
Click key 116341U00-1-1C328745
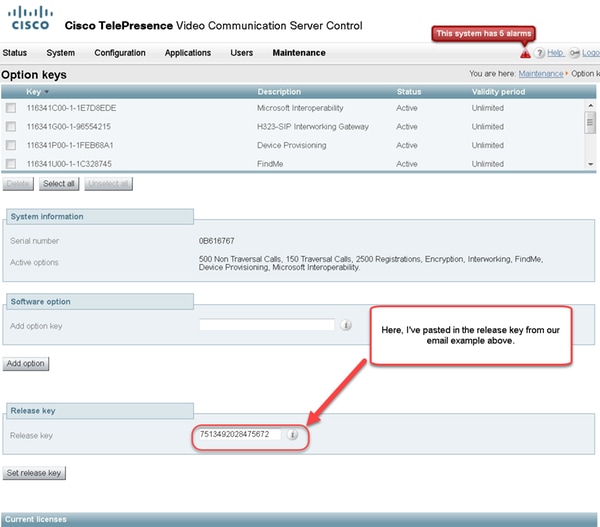tap(69, 164)
